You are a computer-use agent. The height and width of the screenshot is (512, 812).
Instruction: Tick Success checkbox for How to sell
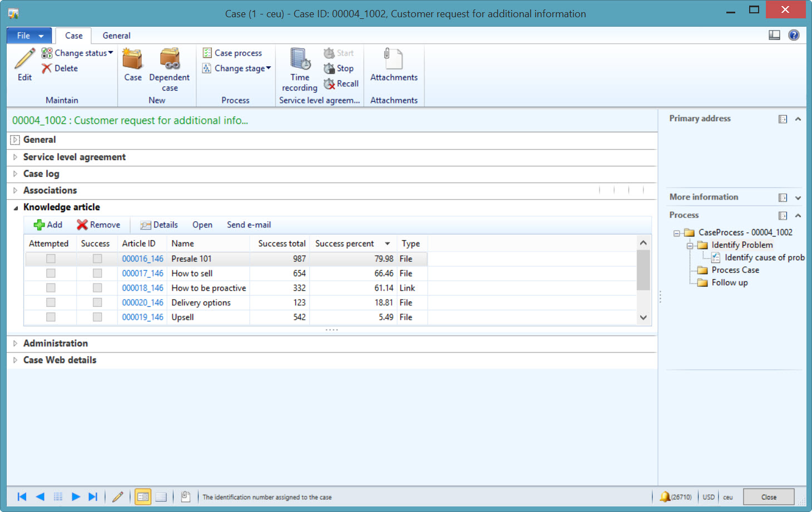point(97,274)
